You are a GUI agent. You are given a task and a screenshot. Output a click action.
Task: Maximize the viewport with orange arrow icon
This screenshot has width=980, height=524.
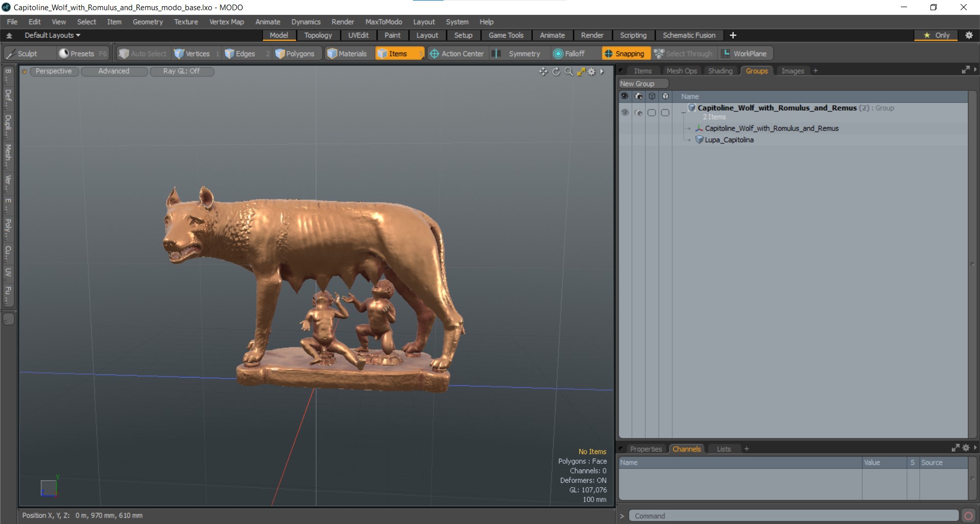click(x=581, y=71)
